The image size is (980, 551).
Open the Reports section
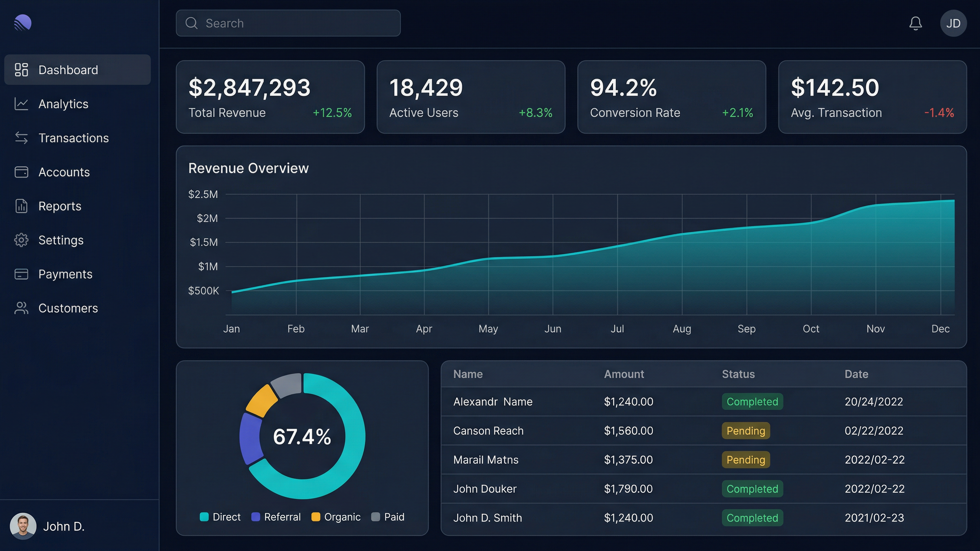click(x=78, y=206)
